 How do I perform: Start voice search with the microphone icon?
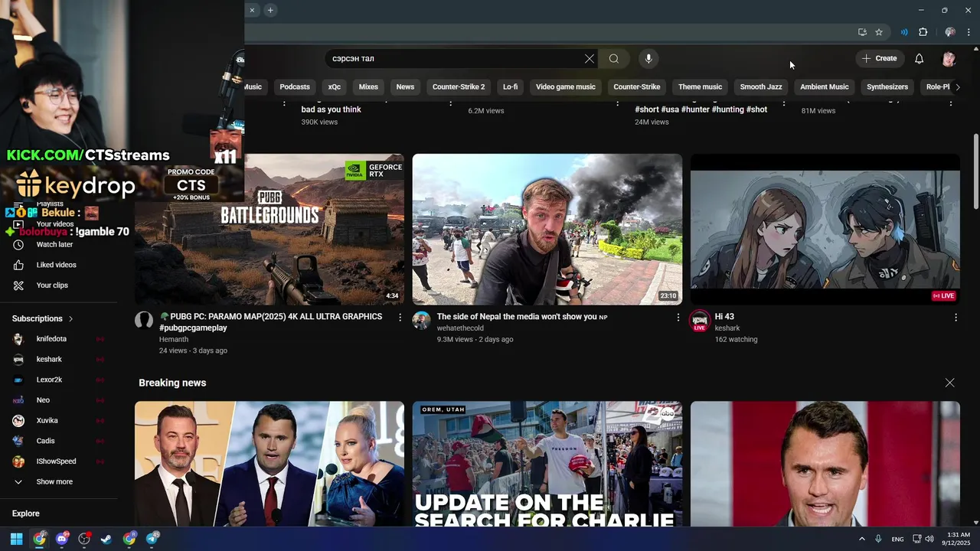(x=648, y=59)
